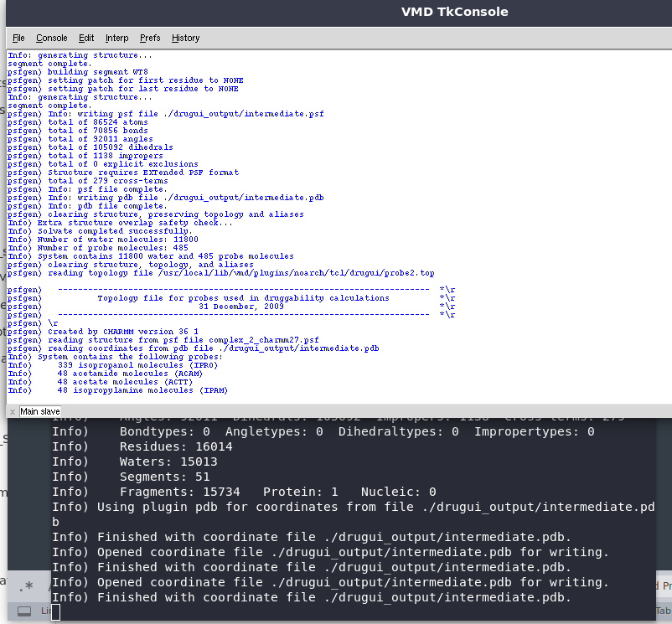Click 'clearing structure, topology, and aliases' line
The width and height of the screenshot is (672, 624).
click(131, 265)
